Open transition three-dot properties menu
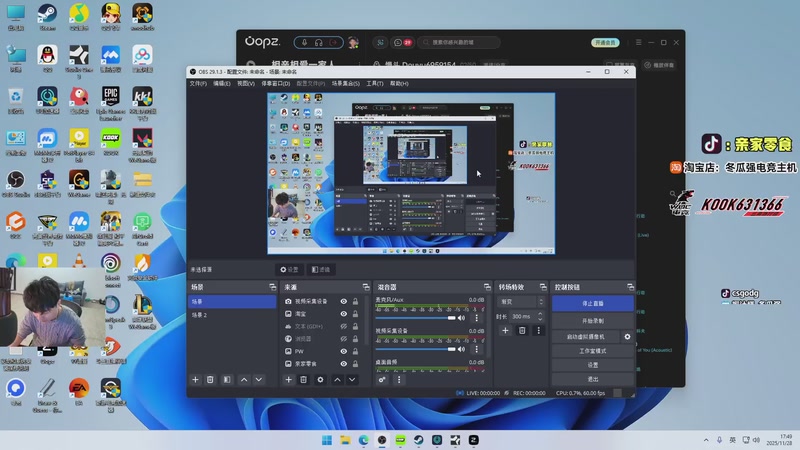The width and height of the screenshot is (800, 450). coord(538,331)
